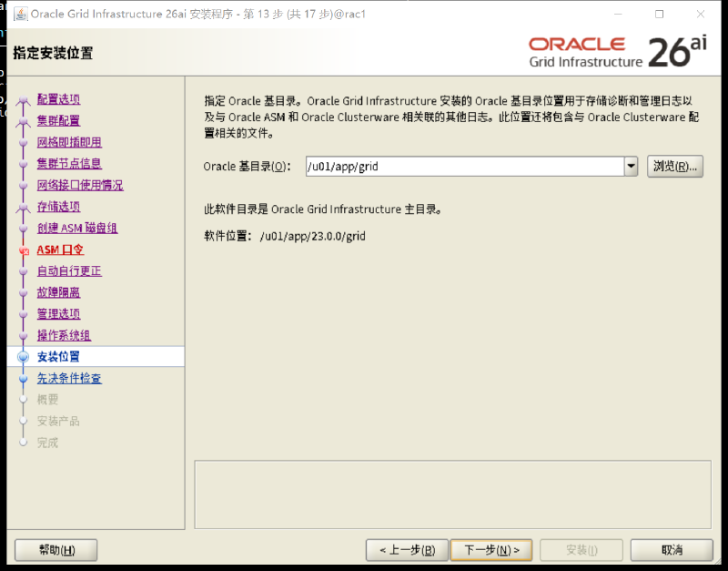Go to 存储选项 step

click(x=58, y=207)
